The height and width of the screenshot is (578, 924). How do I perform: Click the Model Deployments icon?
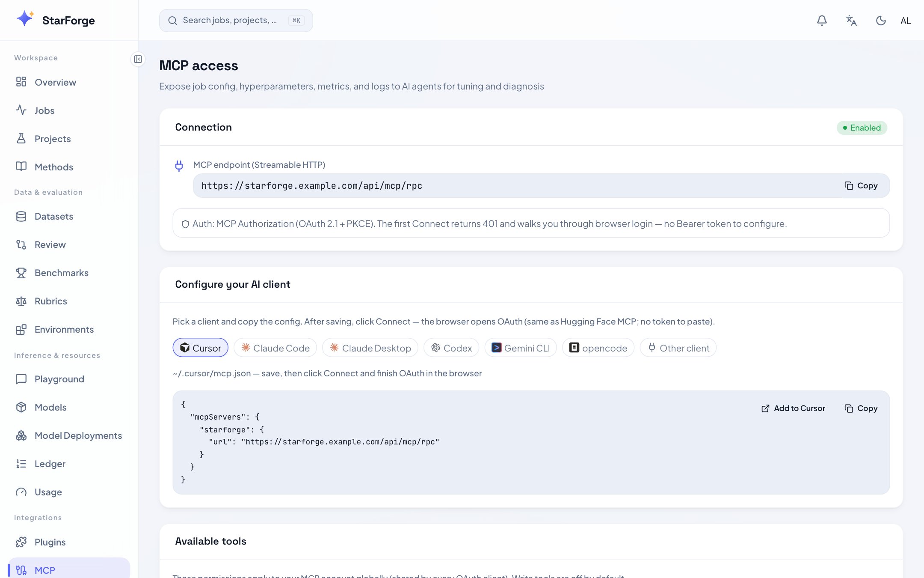[21, 435]
